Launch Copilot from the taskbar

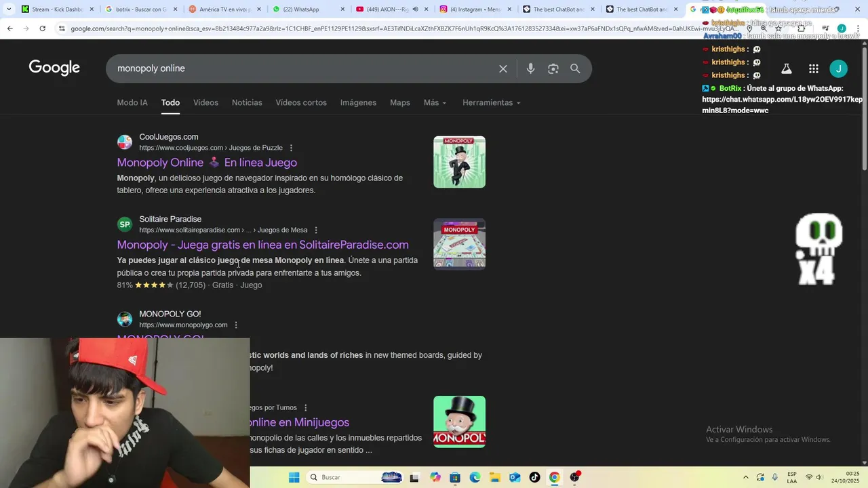435,477
